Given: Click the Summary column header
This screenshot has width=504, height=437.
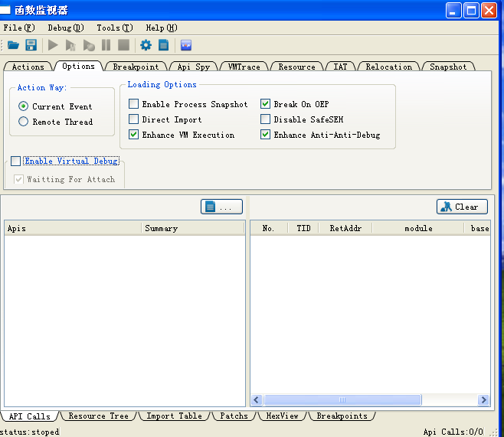Looking at the screenshot, I should [192, 228].
